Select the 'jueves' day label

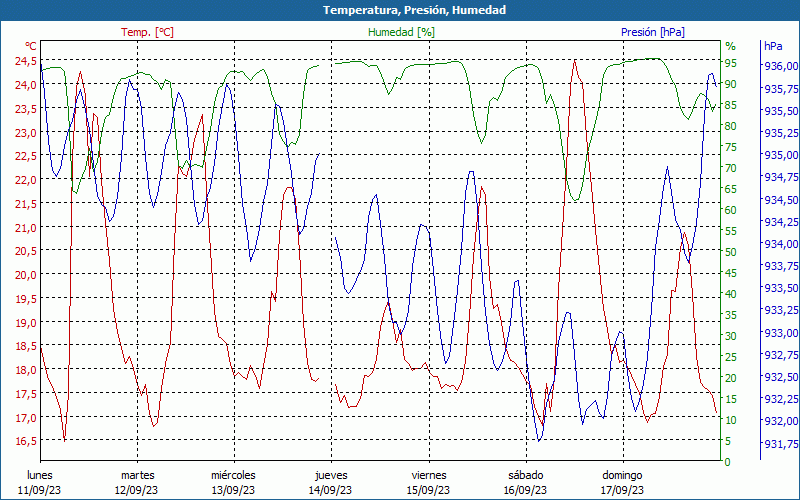[331, 476]
